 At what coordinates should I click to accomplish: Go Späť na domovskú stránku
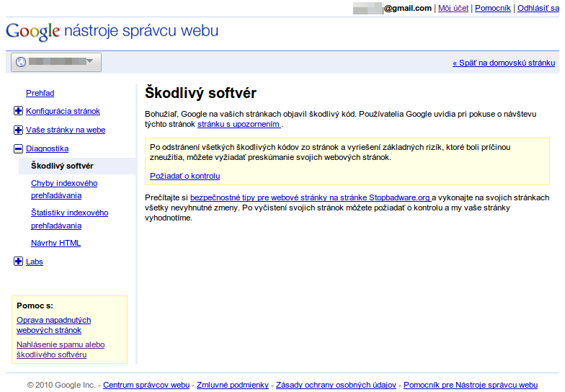tap(504, 63)
